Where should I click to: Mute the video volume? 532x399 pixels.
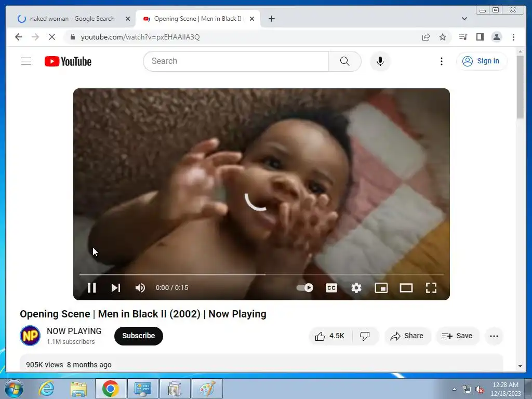click(140, 288)
